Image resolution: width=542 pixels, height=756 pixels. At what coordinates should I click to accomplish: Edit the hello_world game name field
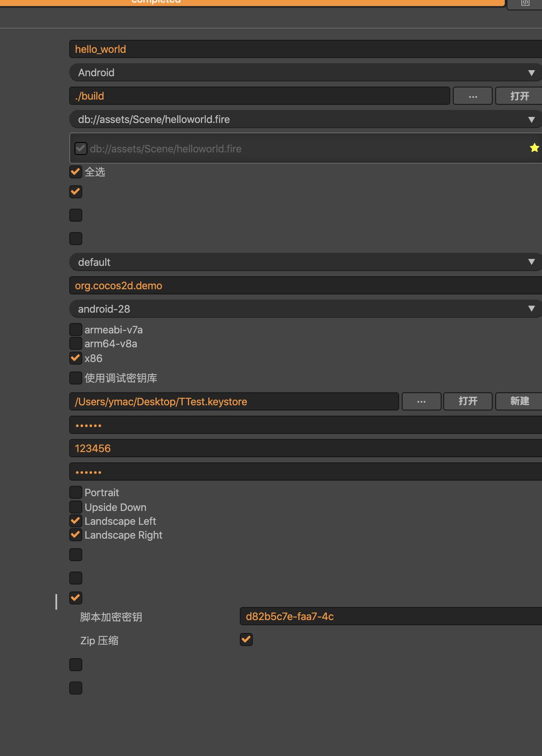coord(306,49)
